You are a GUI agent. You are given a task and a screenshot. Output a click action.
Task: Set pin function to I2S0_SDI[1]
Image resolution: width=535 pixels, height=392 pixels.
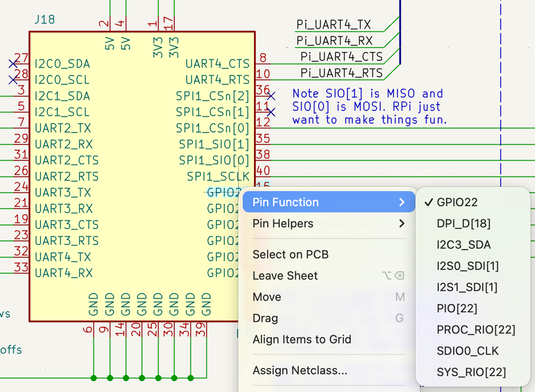click(x=467, y=266)
